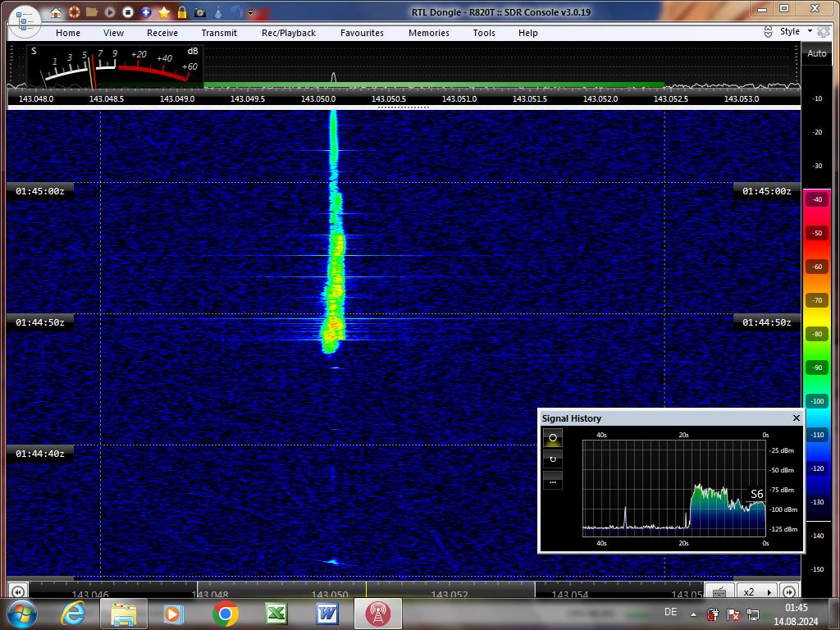
Task: Open the Windows Start menu
Action: (x=21, y=614)
